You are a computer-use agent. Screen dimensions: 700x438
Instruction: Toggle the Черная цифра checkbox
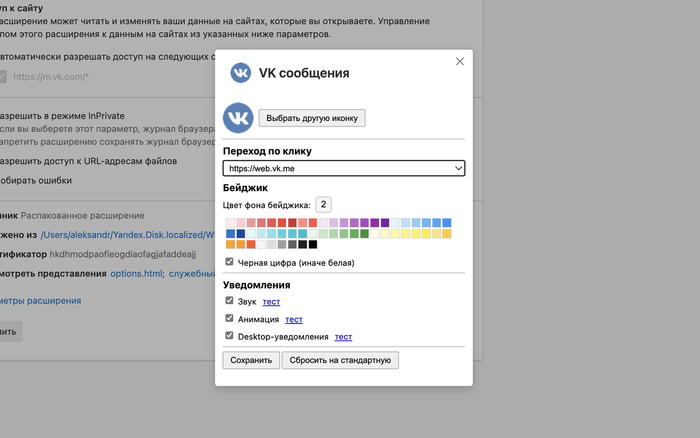coord(230,262)
